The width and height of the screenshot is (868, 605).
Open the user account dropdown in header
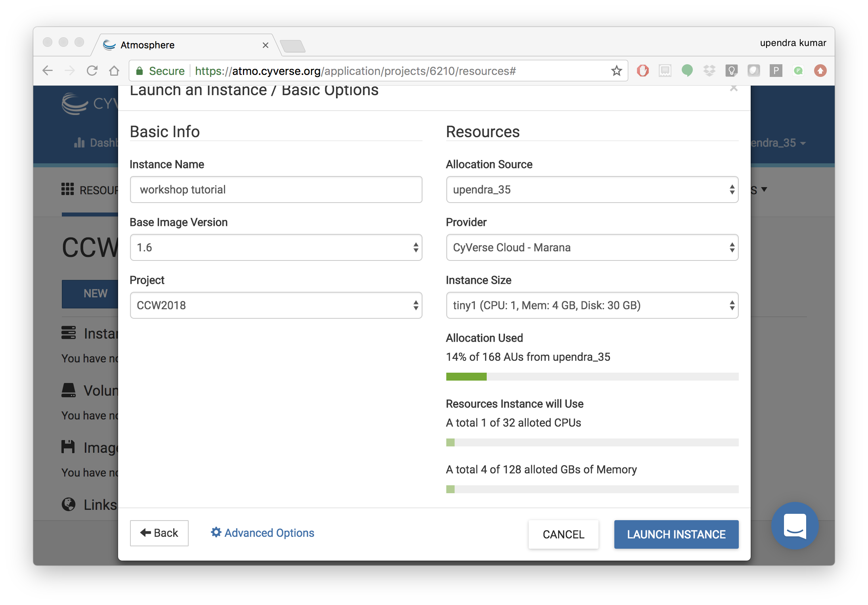tap(778, 143)
